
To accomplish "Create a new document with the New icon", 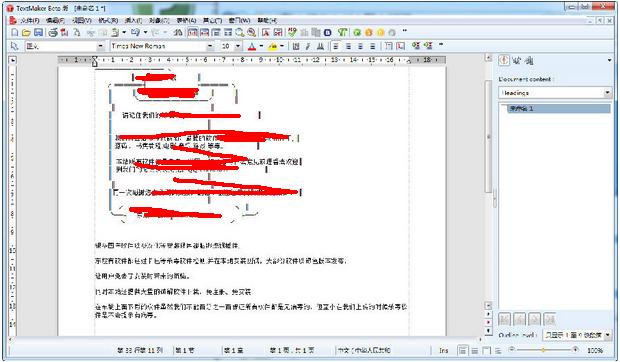I will [15, 32].
